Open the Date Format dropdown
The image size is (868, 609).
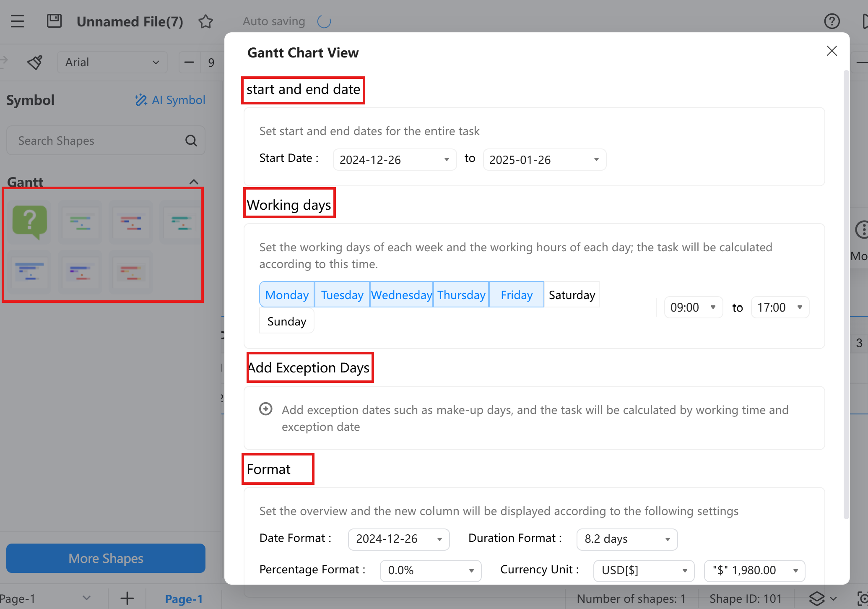click(x=399, y=539)
